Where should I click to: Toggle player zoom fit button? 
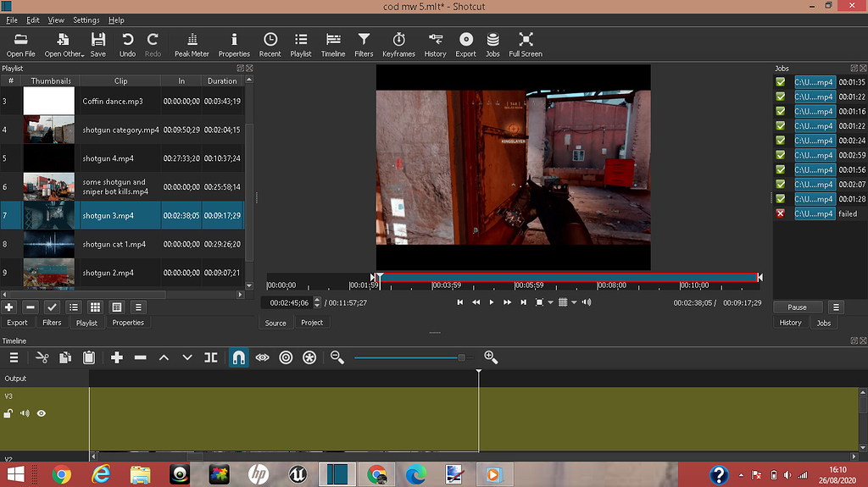539,302
